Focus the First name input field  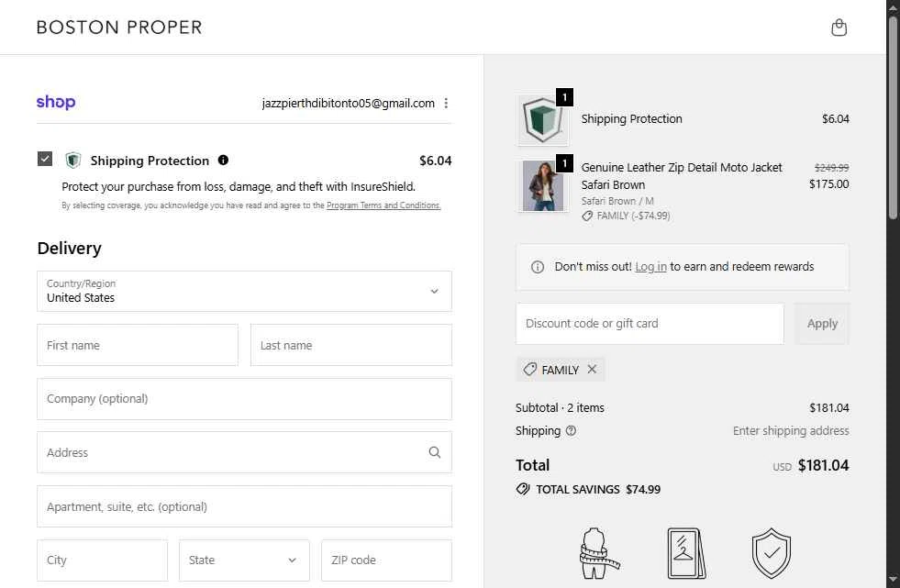138,345
